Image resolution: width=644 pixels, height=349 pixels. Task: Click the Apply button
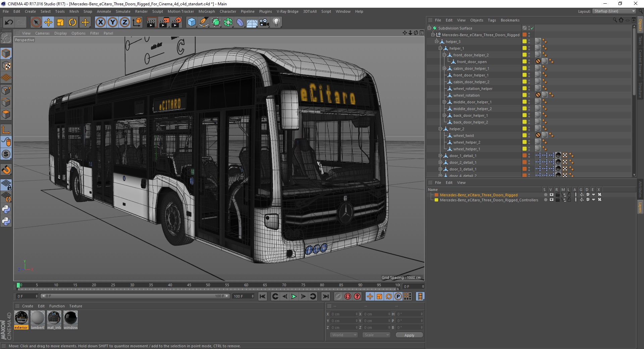409,335
